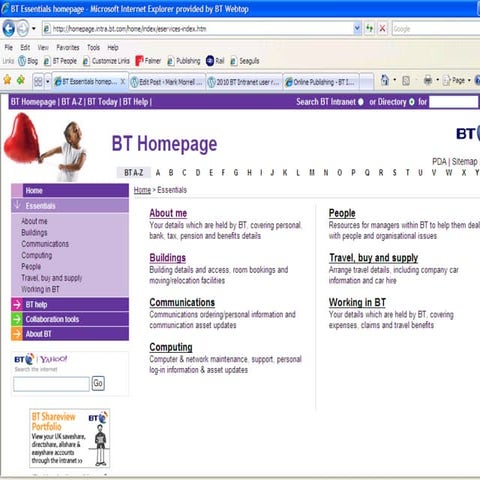Open the BT People favorite link
Screen dimensions: 480x480
pos(60,61)
